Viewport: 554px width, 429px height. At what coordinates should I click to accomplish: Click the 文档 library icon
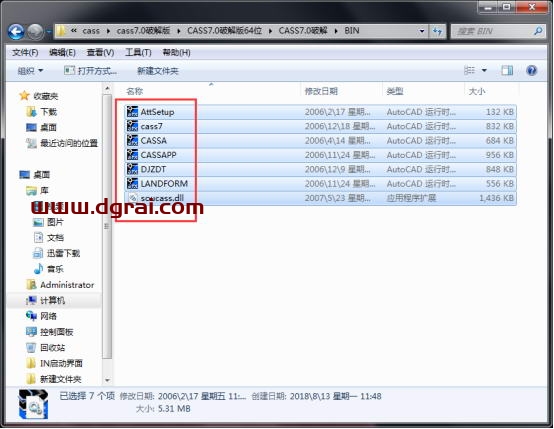click(x=38, y=237)
